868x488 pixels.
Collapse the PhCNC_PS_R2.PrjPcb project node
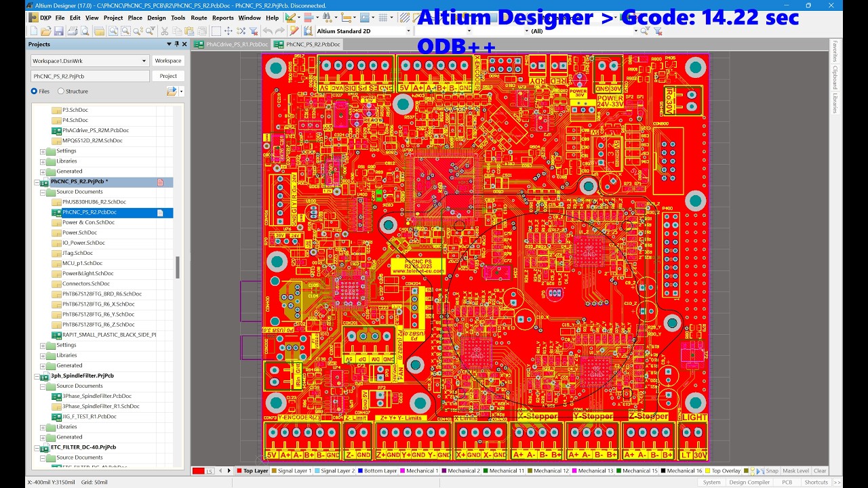[37, 182]
